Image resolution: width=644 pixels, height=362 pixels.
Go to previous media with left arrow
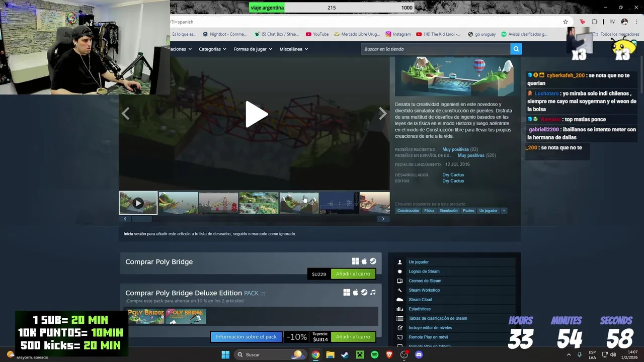[125, 114]
